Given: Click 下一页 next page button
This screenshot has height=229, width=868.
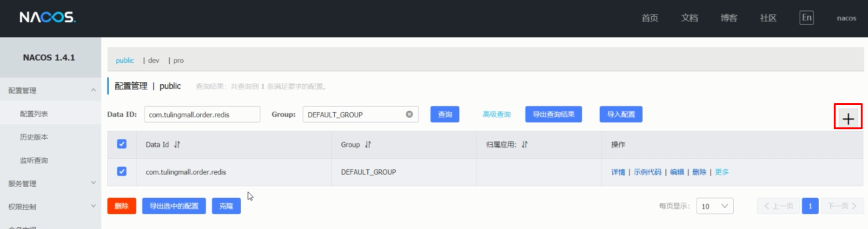Looking at the screenshot, I should tap(842, 206).
